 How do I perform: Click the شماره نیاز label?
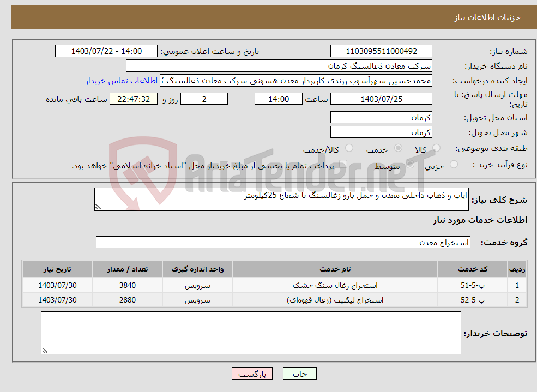click(x=508, y=52)
